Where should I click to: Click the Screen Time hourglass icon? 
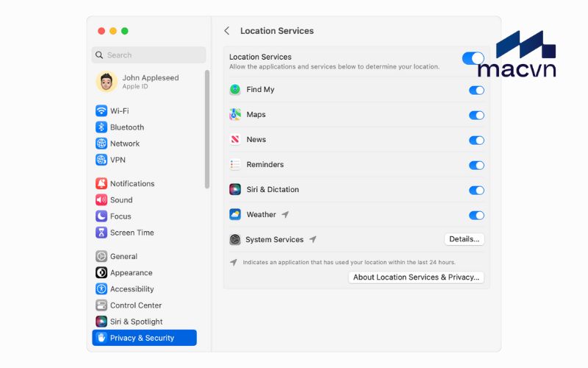[x=101, y=233]
